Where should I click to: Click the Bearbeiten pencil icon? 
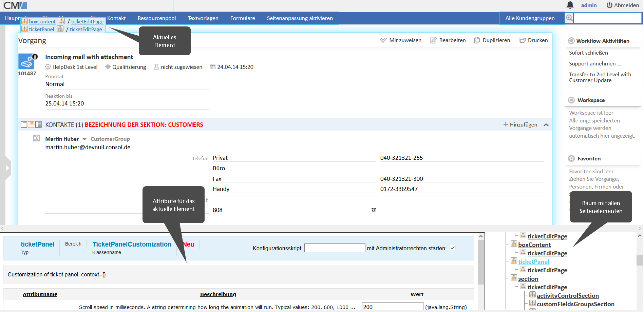click(x=433, y=40)
